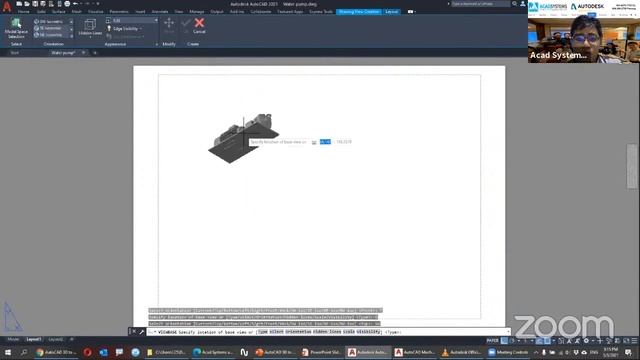Click Meeting Controls taskbar item
Screen dimensions: 640x360
(508, 352)
